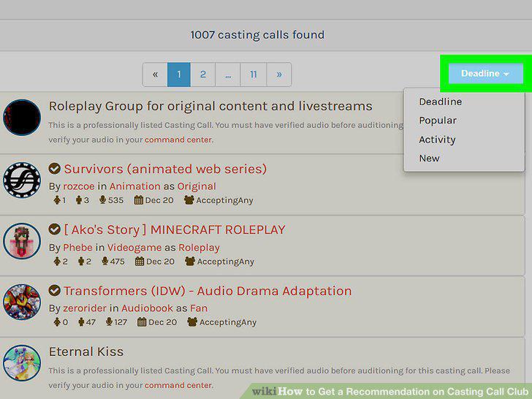Open the Audiobook category link

pyautogui.click(x=148, y=308)
